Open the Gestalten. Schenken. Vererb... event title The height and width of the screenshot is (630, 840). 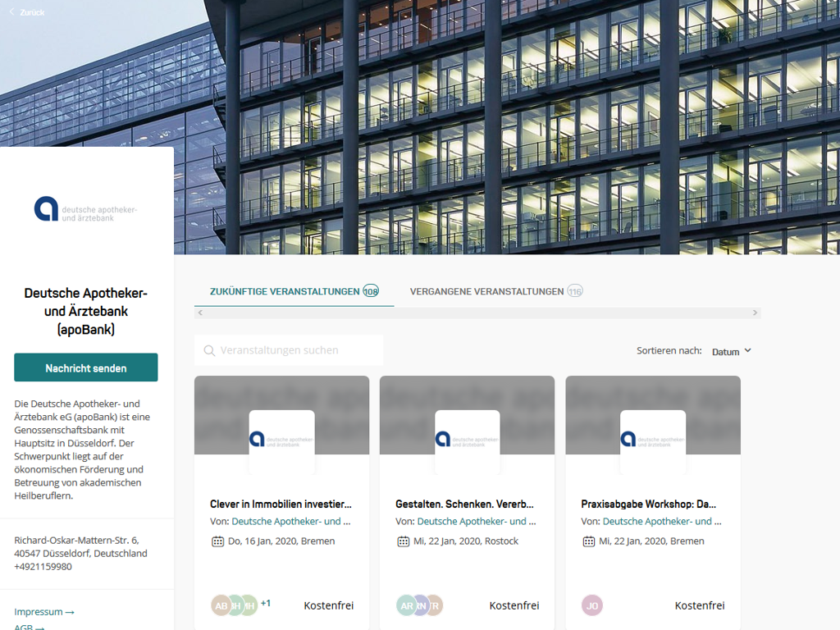coord(464,504)
